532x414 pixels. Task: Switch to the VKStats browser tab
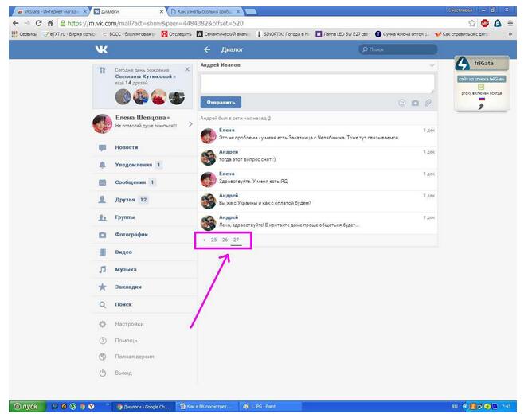pyautogui.click(x=44, y=10)
